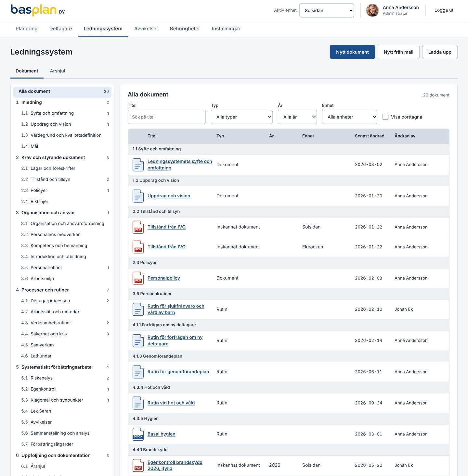Select 6 Uppföljning och dokumentation in sidebar
Image resolution: width=468 pixels, height=476 pixels.
point(62,456)
